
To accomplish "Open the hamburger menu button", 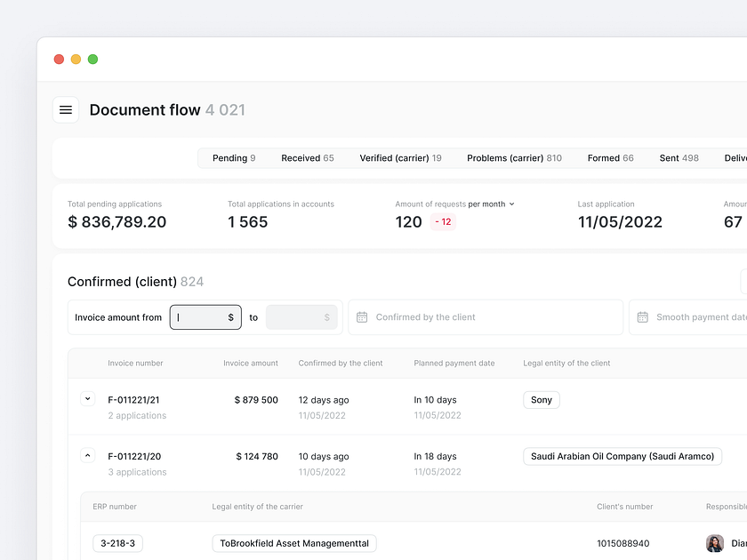I will click(66, 109).
